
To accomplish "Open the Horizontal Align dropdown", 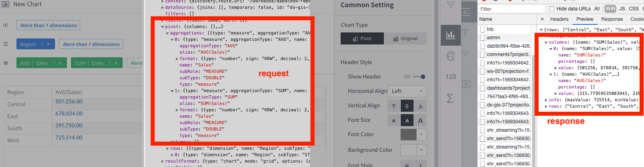I will (407, 91).
